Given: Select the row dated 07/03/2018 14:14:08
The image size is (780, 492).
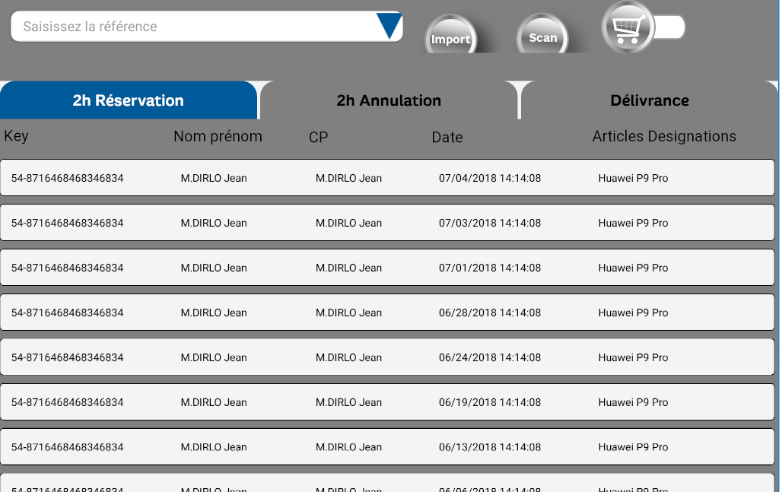Looking at the screenshot, I should point(387,222).
